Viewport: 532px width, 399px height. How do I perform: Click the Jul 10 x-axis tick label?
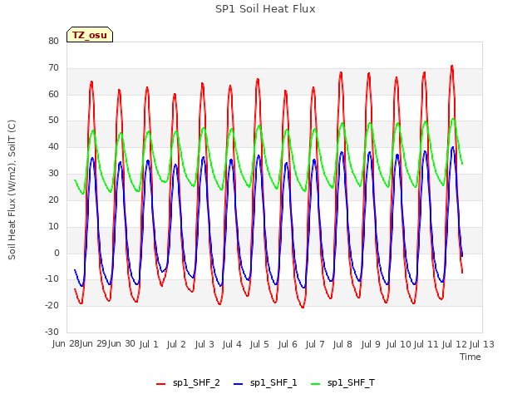(x=398, y=344)
